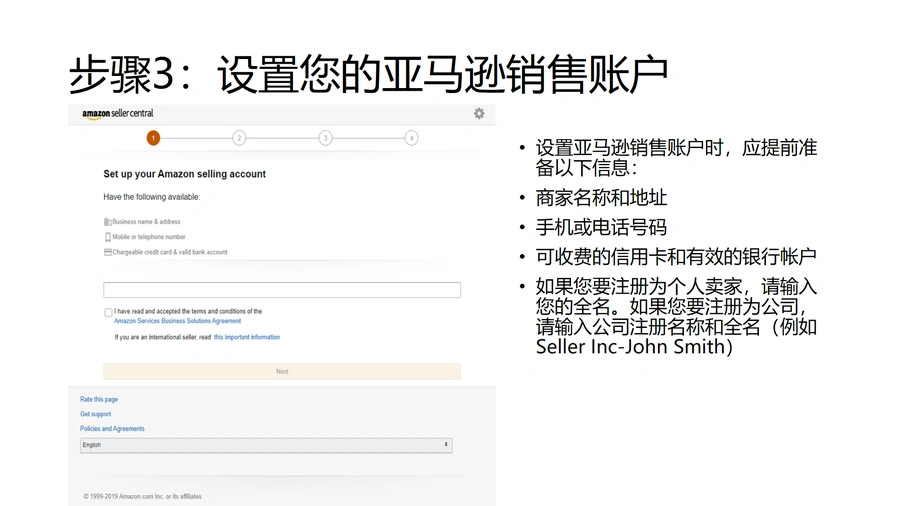Click the 'Business name & address' text
Image resolution: width=900 pixels, height=506 pixels.
pos(146,222)
